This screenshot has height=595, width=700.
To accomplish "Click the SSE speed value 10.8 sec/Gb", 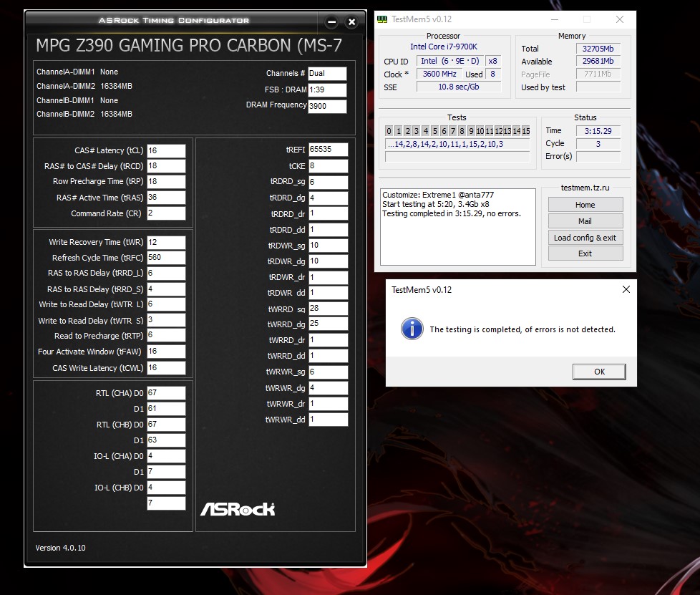I will click(x=459, y=87).
